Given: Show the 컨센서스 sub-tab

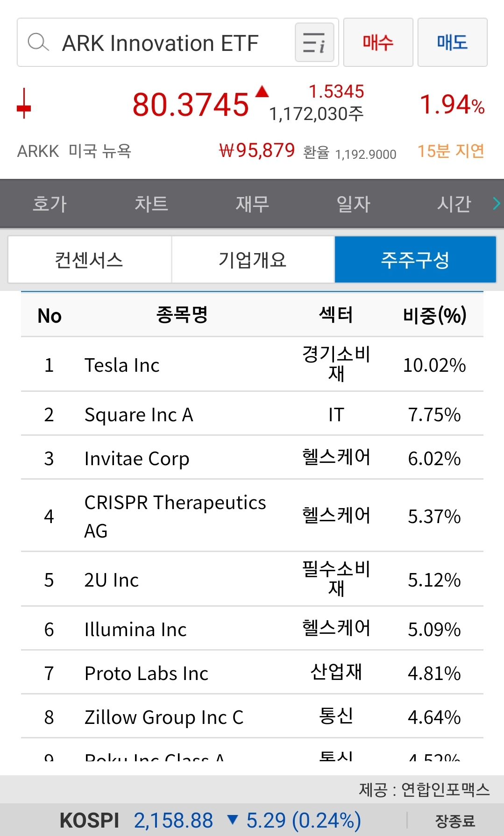Looking at the screenshot, I should (89, 260).
